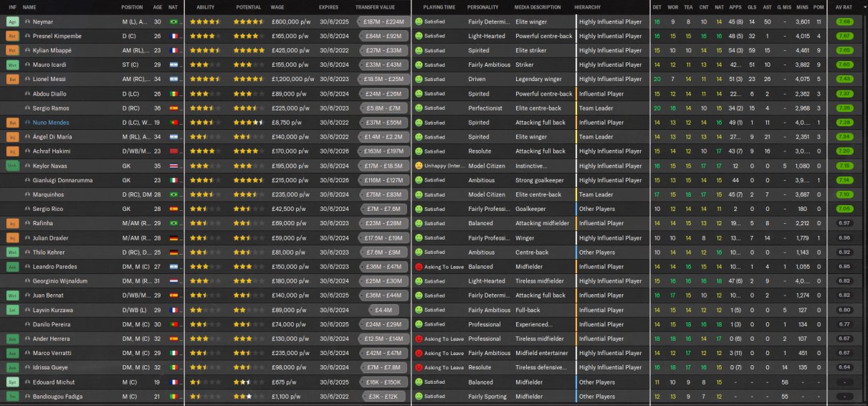The width and height of the screenshot is (868, 406).
Task: Click the France flag in Presnel Kimpembe's row
Action: click(173, 37)
